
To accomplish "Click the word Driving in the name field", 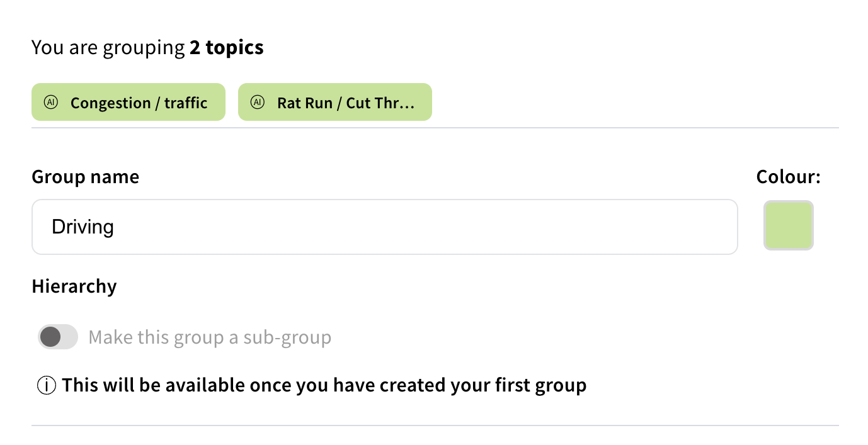I will (83, 227).
